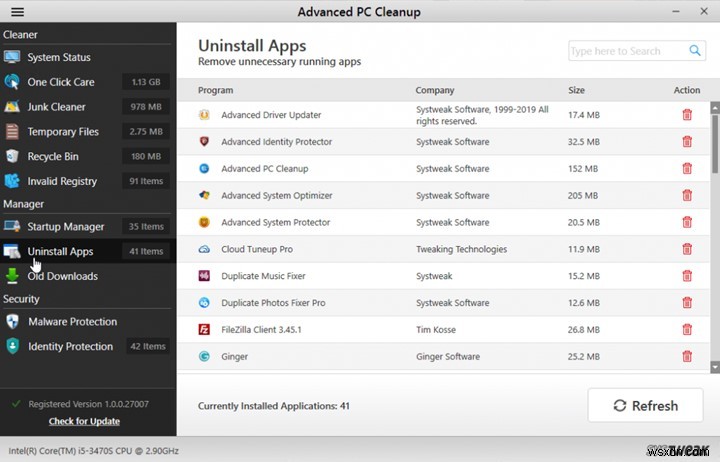Viewport: 721px width, 462px height.
Task: Click trash icon for Advanced System Optimizer
Action: click(x=687, y=195)
